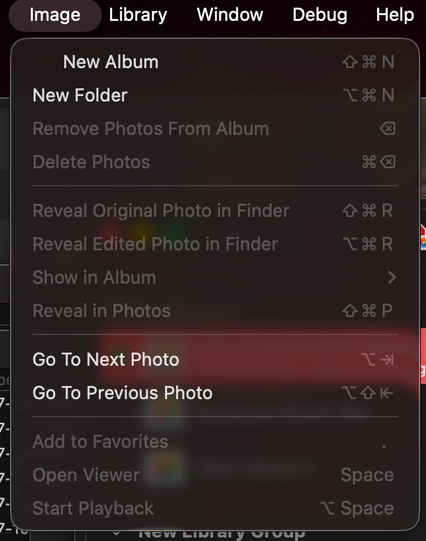Click the Show in Album chevron arrow
This screenshot has height=541, width=426.
pos(392,277)
